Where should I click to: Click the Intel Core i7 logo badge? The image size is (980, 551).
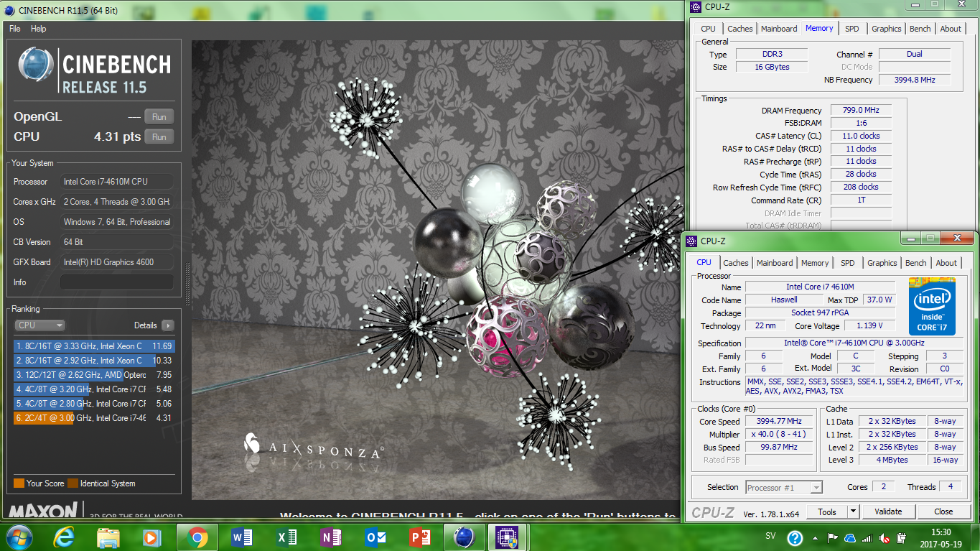point(932,305)
